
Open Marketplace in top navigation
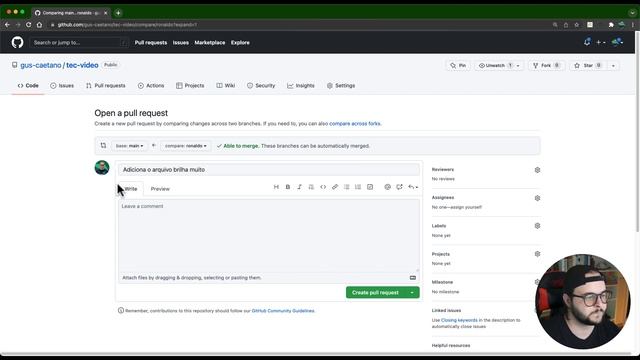click(210, 42)
